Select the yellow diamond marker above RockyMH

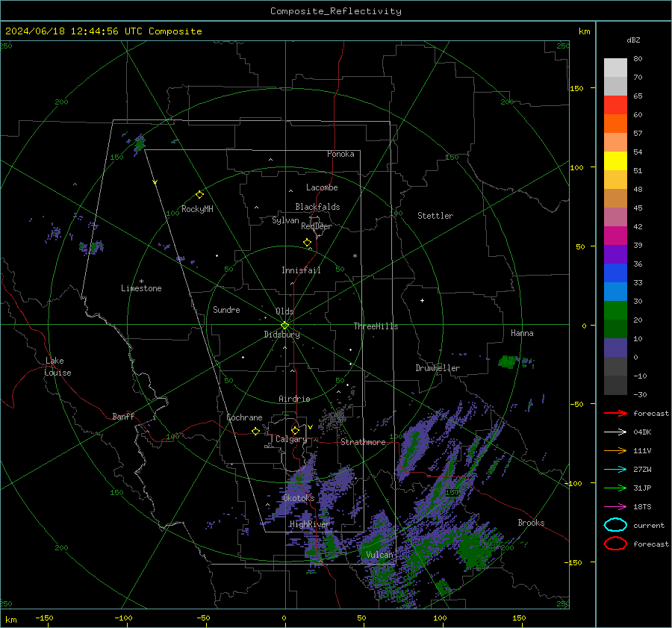199,195
